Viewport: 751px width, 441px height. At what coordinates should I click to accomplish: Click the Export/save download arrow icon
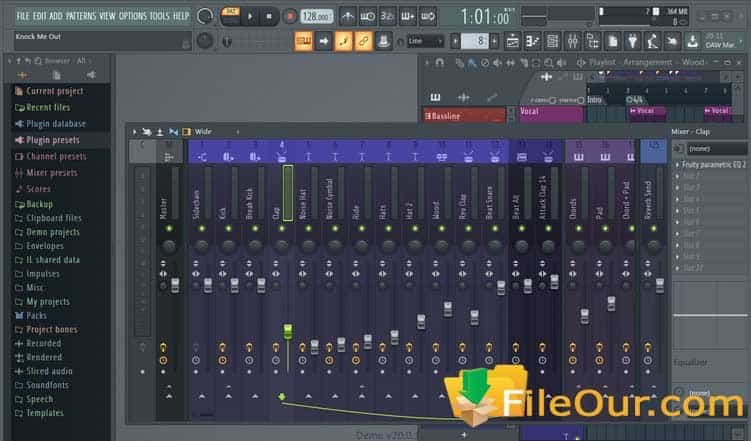(692, 42)
